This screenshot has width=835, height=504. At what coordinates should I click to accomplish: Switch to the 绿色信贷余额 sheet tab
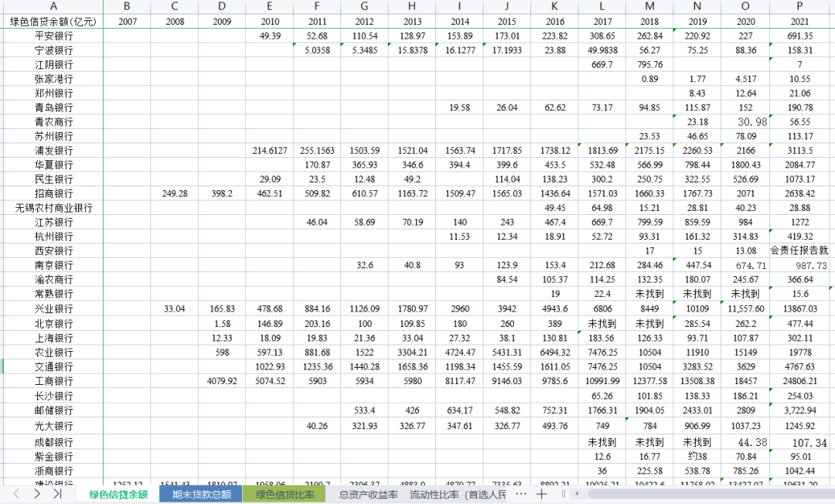[x=118, y=495]
